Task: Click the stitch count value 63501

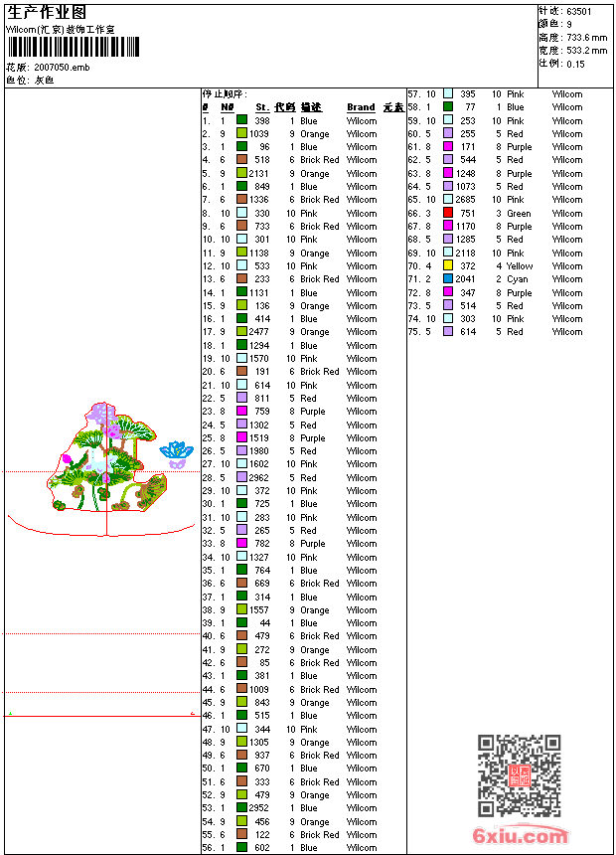Action: pyautogui.click(x=579, y=12)
